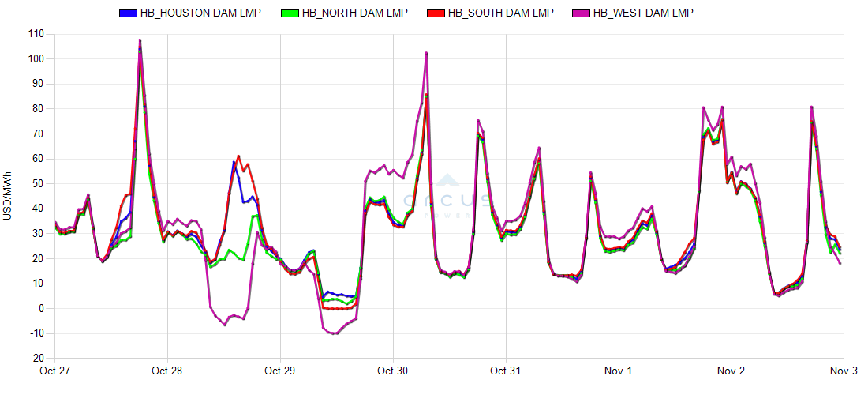Click the Nov 3 x-axis date label
Viewport: 868px width, 395px height.
click(x=844, y=371)
